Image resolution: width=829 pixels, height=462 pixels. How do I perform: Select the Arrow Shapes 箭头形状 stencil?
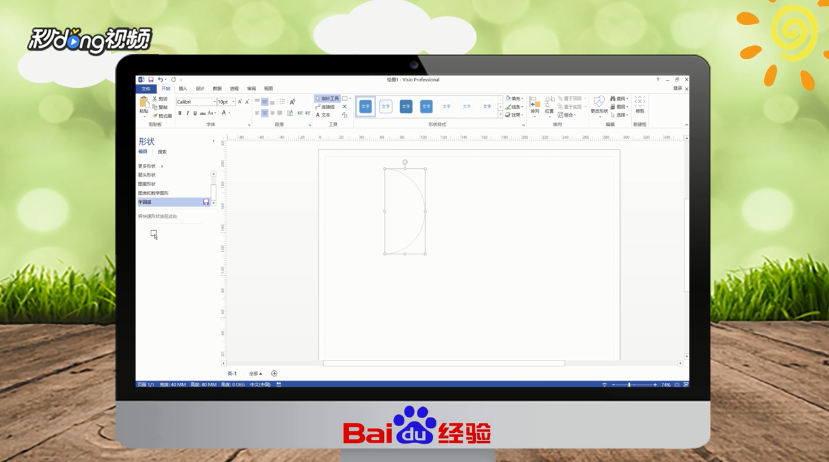(147, 175)
